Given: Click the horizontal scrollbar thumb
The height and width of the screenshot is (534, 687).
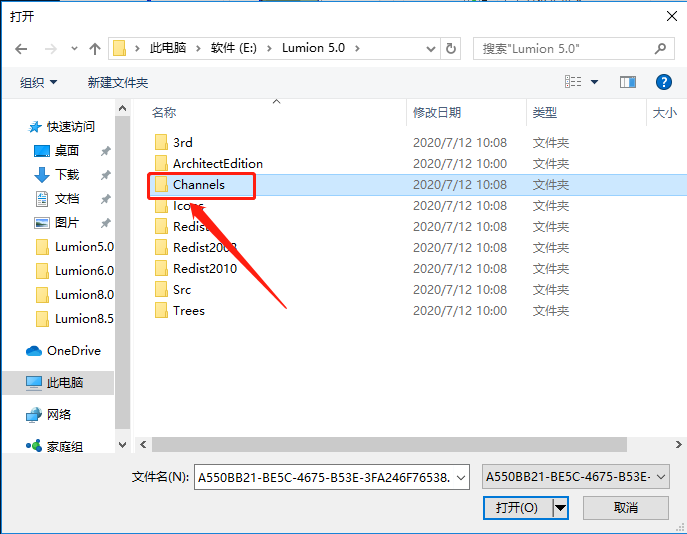Looking at the screenshot, I should [x=389, y=444].
